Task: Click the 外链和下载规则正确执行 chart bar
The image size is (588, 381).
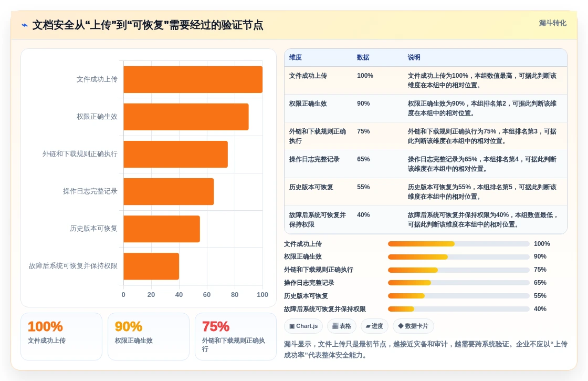Action: point(175,155)
